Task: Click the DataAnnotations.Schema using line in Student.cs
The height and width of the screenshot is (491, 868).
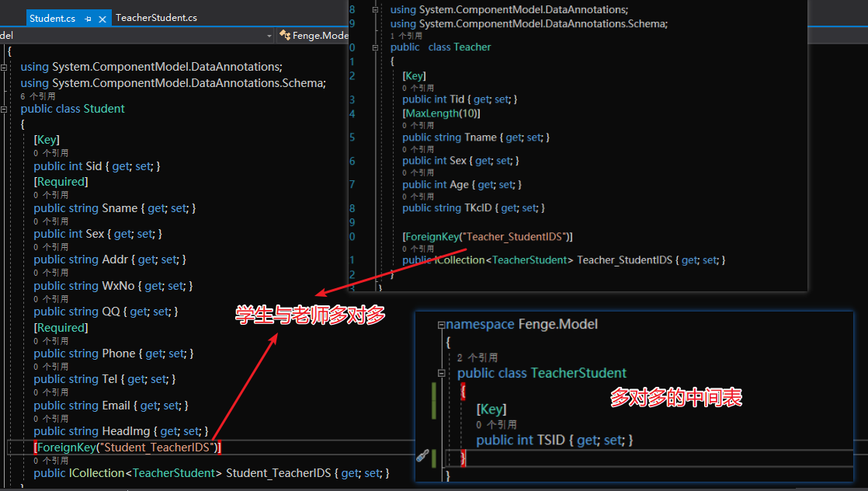Action: coord(173,83)
